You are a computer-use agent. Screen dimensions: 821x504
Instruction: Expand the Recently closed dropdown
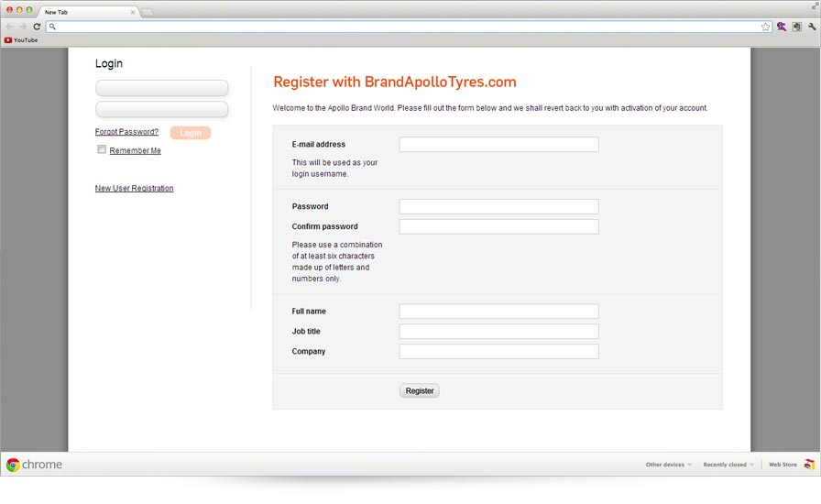[x=728, y=465]
